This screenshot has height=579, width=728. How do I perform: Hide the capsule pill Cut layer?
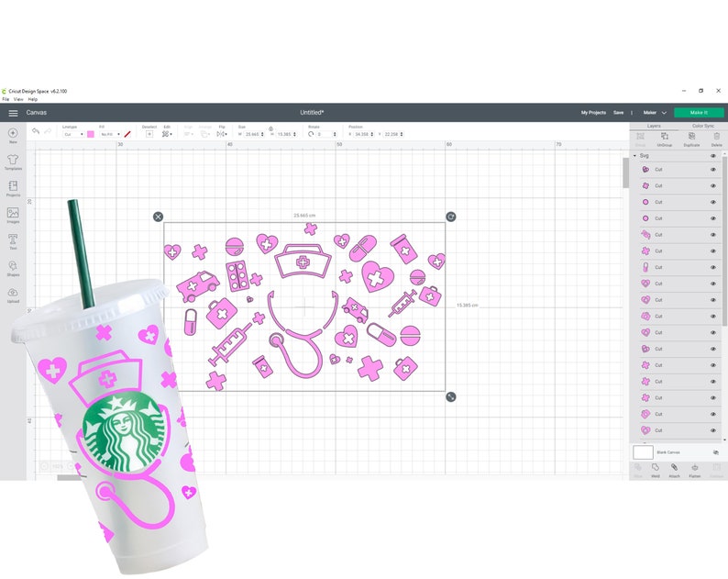coord(713,267)
